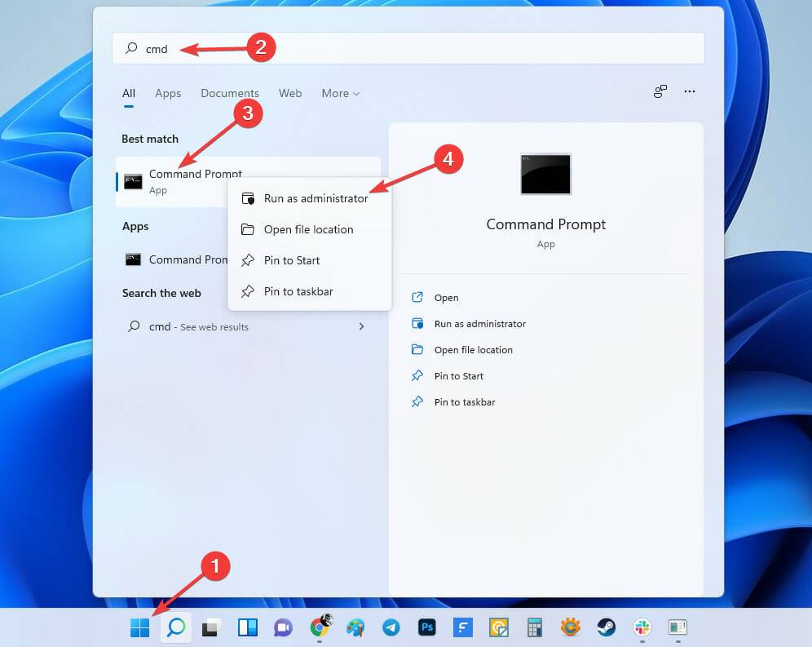The height and width of the screenshot is (647, 812).
Task: Click the Start menu button
Action: (140, 627)
